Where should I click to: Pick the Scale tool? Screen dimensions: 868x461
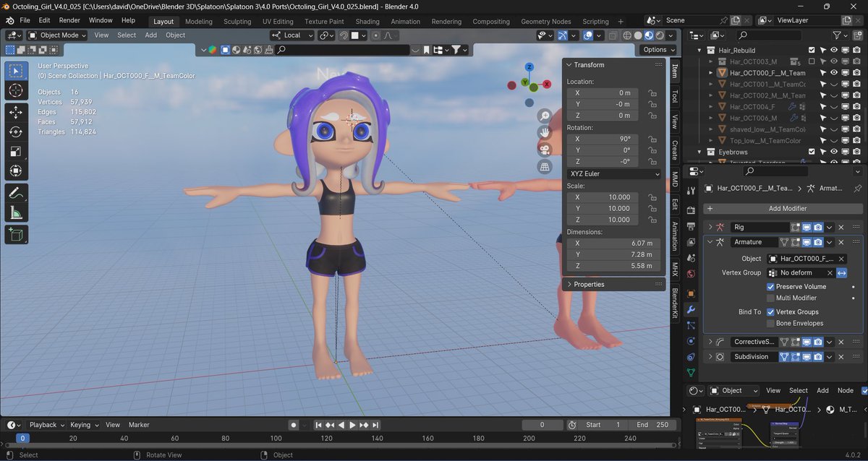tap(17, 152)
